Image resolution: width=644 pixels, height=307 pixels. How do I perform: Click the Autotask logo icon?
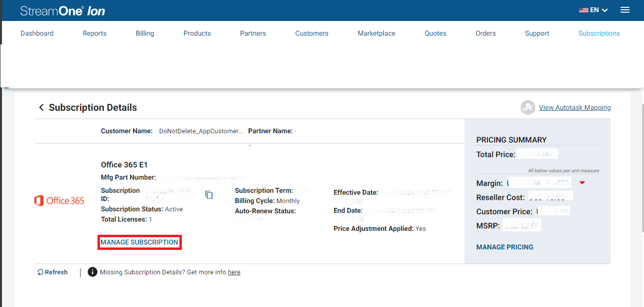coord(527,107)
